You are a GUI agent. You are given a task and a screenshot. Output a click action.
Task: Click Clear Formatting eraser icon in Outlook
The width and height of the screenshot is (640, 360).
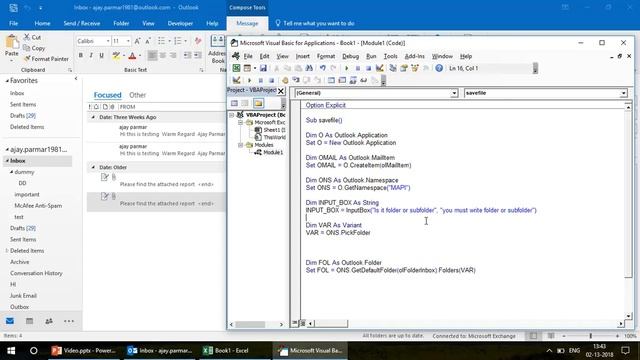pyautogui.click(x=198, y=41)
